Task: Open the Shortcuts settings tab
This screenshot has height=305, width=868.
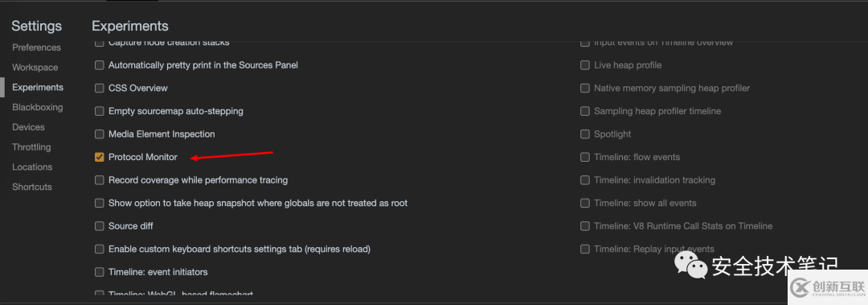Action: coord(32,188)
